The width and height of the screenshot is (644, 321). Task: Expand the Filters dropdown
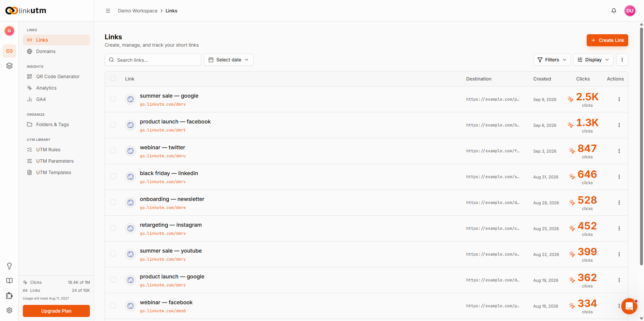click(552, 60)
